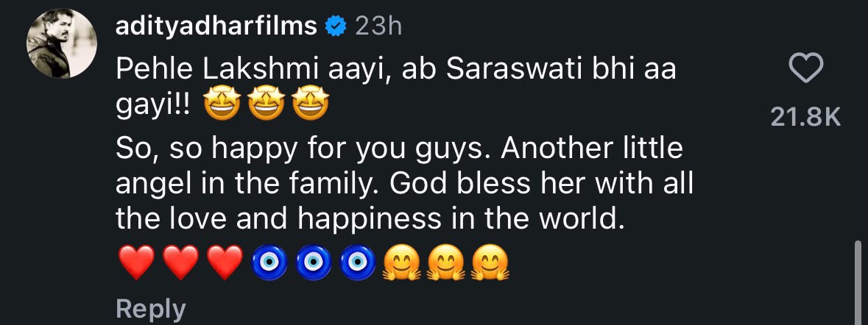Like the comment with the heart icon
Viewport: 868px width, 325px height.
pyautogui.click(x=805, y=69)
